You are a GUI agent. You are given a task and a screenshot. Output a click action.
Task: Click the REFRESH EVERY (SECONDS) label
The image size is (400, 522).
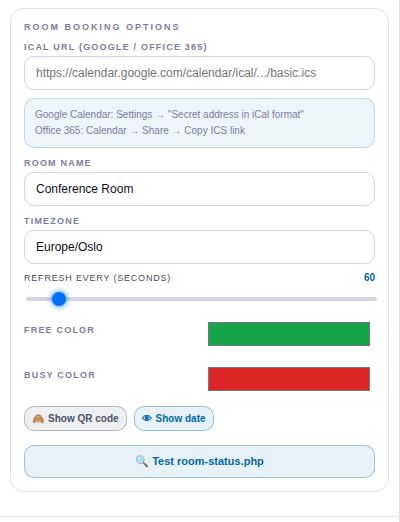(97, 278)
